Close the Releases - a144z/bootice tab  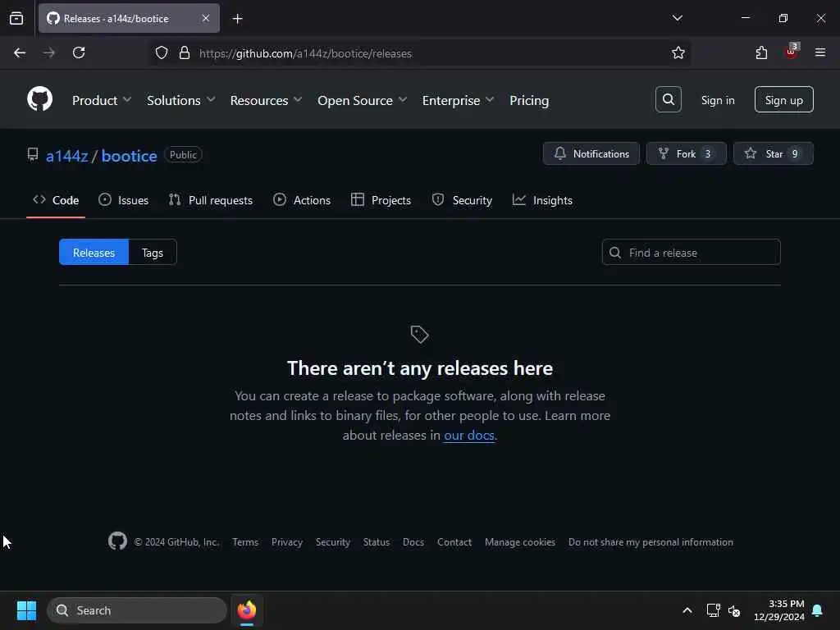point(206,18)
